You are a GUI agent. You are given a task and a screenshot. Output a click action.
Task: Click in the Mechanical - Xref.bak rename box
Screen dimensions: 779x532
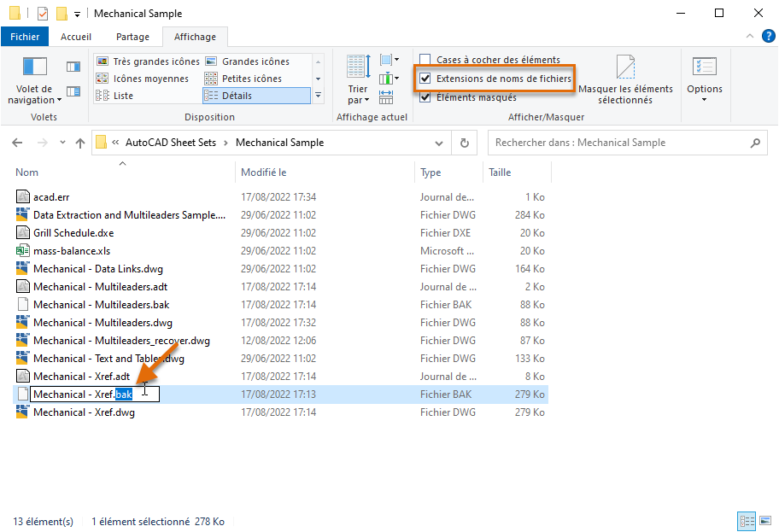pos(95,395)
